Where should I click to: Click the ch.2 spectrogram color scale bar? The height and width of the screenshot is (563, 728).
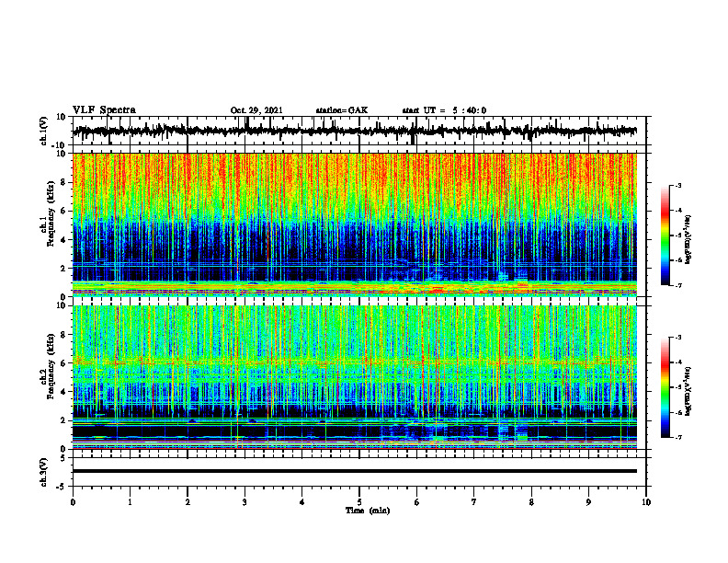(665, 387)
